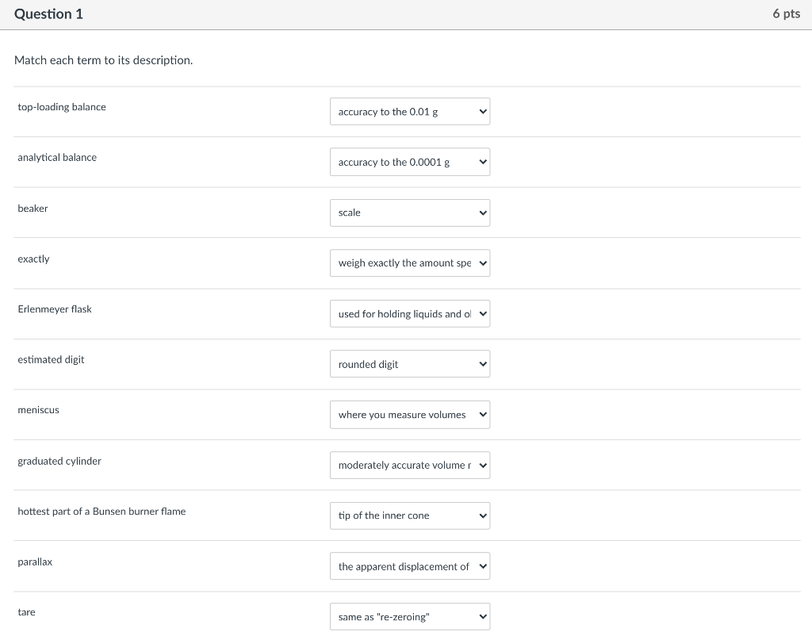
Task: Click the 'parallax' term
Action: click(x=35, y=562)
